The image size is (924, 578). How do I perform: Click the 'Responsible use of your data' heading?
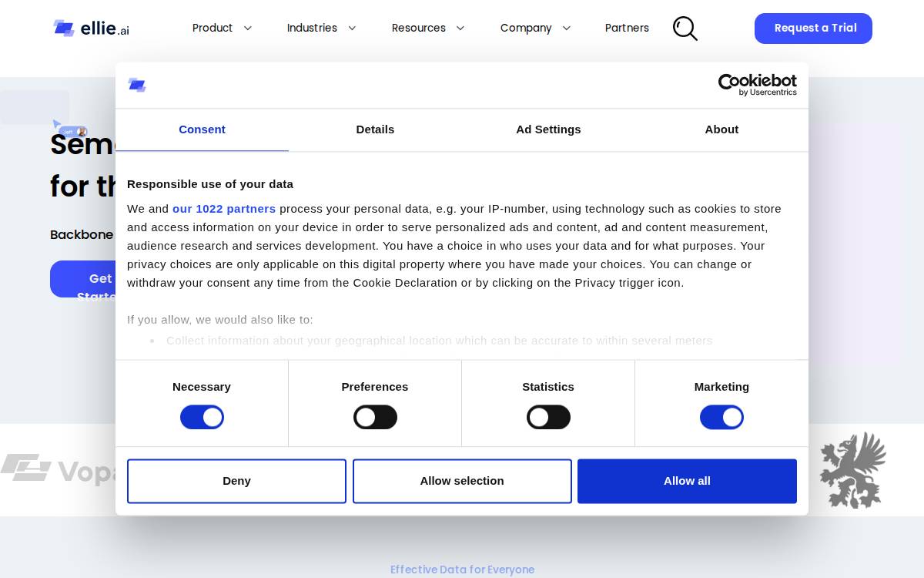(210, 184)
